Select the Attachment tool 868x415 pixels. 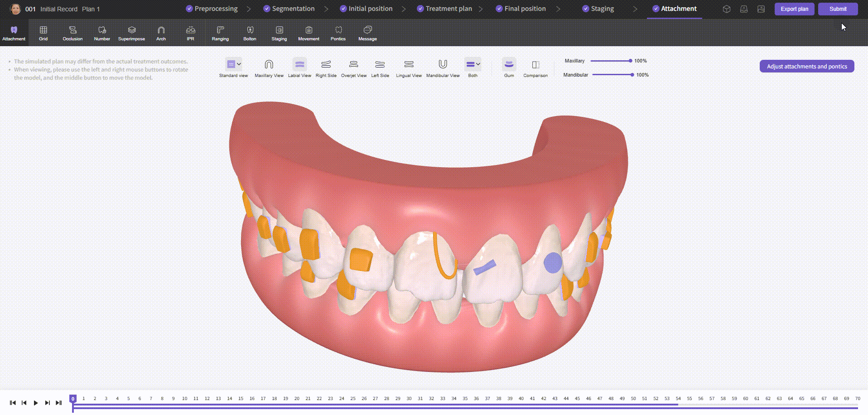coord(14,33)
